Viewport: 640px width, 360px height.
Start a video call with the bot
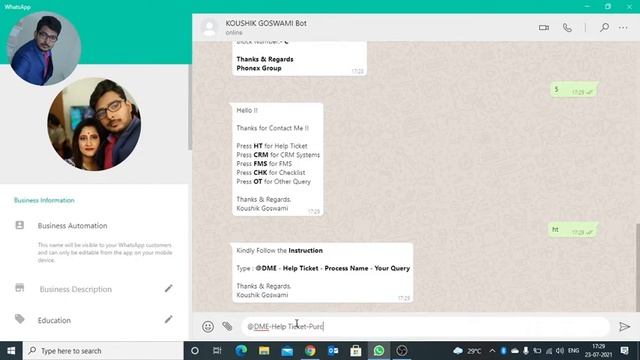pyautogui.click(x=544, y=28)
